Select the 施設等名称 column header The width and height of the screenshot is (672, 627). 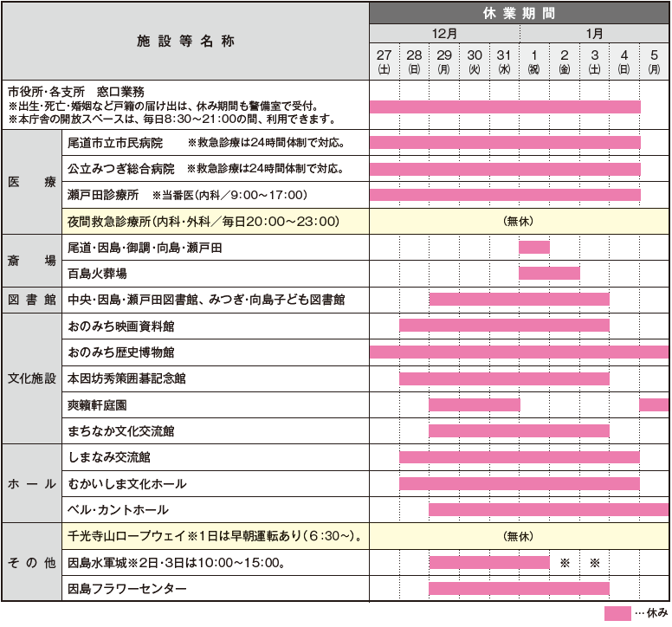185,41
